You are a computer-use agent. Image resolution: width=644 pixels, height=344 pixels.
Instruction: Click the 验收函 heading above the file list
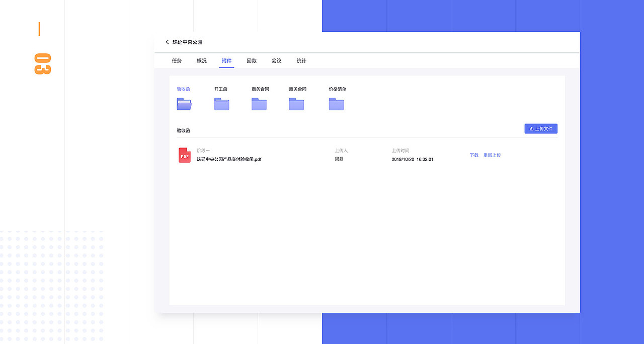(x=183, y=130)
